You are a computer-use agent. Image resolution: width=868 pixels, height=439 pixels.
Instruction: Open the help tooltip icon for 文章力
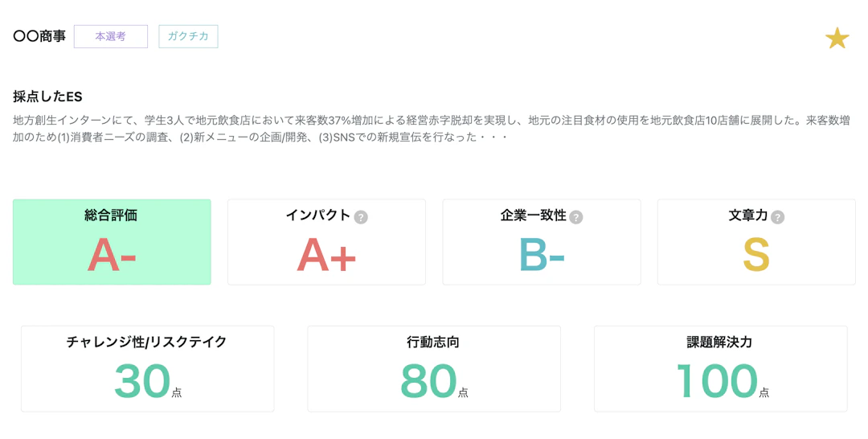[x=777, y=217]
